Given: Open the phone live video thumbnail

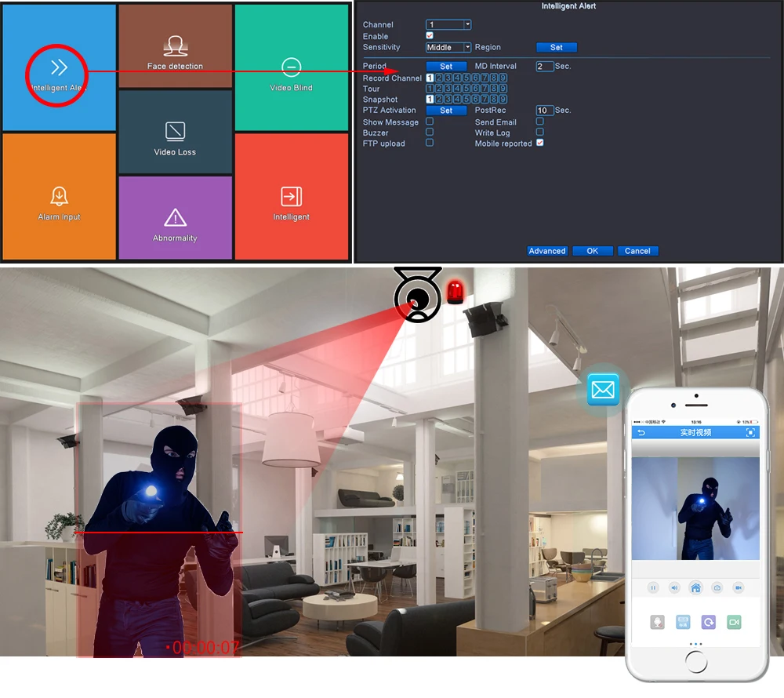Looking at the screenshot, I should pos(695,508).
